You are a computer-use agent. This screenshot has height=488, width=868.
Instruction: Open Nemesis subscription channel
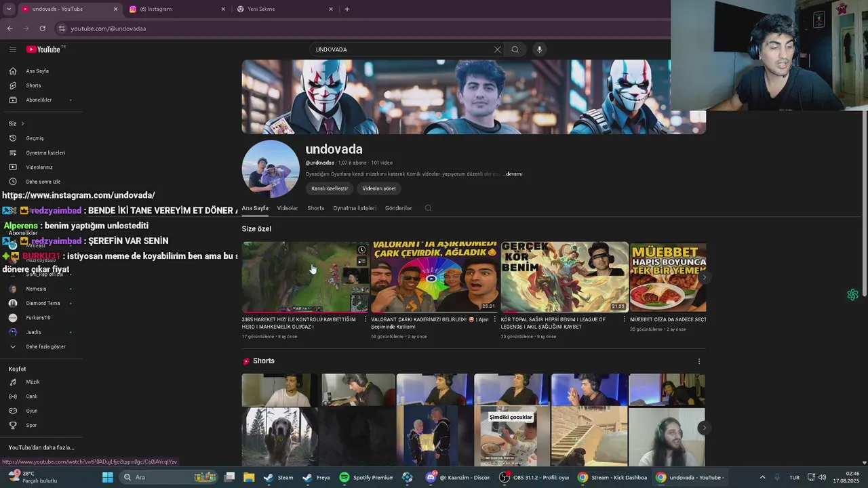[37, 289]
